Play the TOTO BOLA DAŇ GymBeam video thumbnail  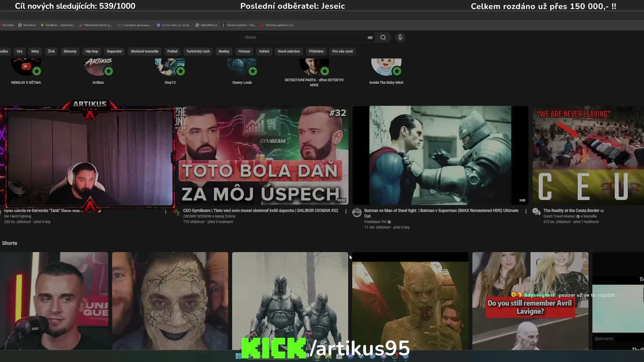tap(261, 155)
